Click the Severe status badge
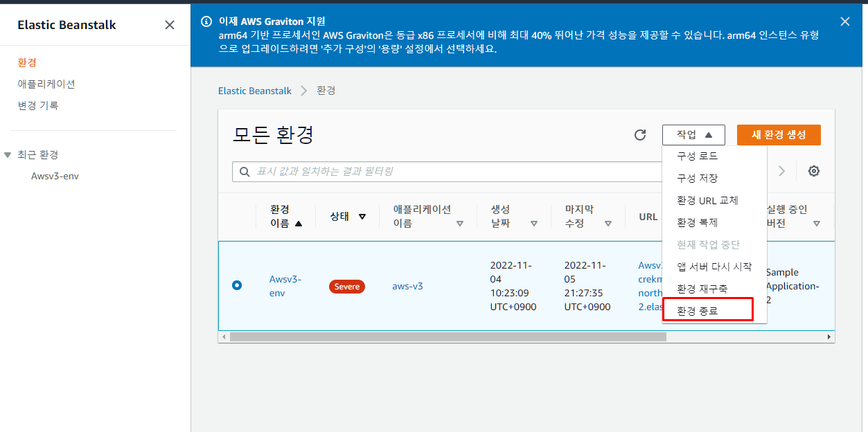Screen dimensions: 868x432 [347, 287]
